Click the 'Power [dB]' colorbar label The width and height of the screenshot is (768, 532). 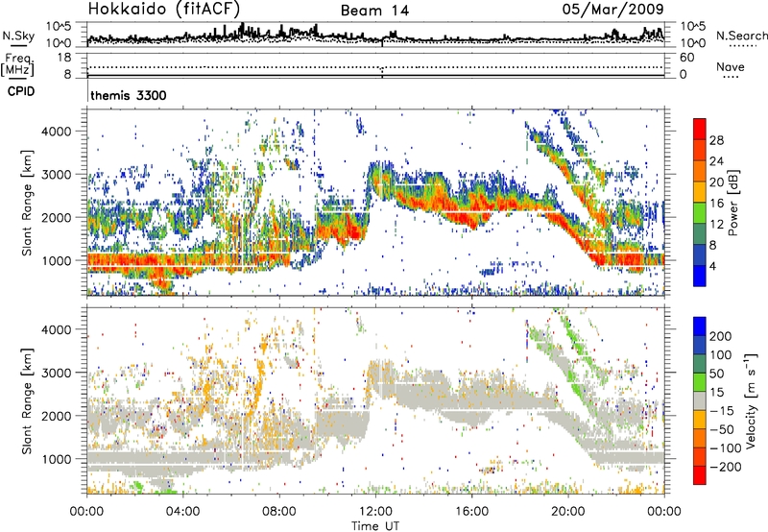tap(733, 203)
